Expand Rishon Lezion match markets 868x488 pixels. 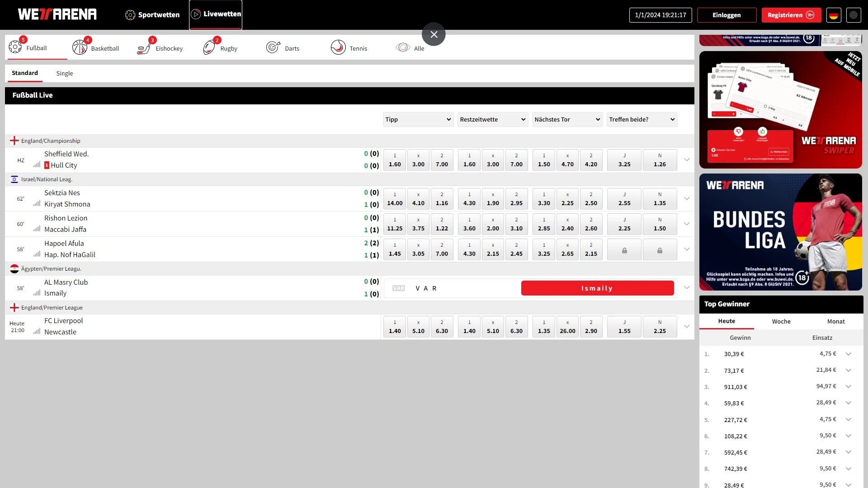point(687,224)
